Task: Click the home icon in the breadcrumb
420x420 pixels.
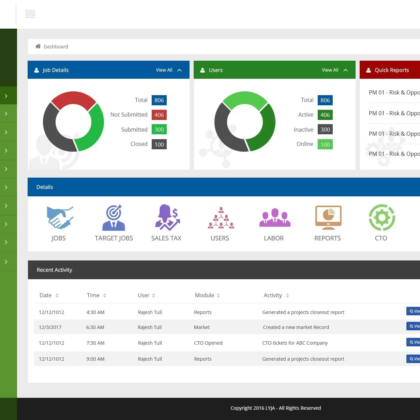Action: point(38,46)
